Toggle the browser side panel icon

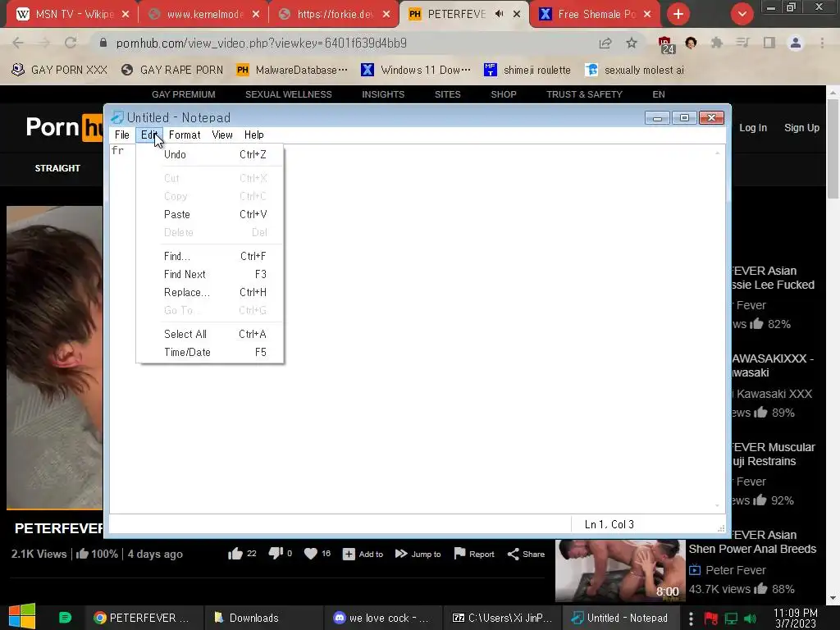[769, 43]
